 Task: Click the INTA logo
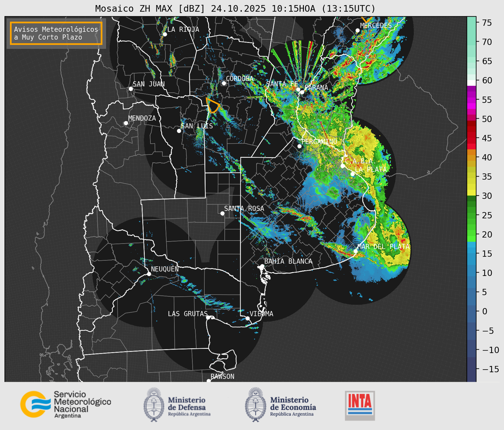pos(360,405)
